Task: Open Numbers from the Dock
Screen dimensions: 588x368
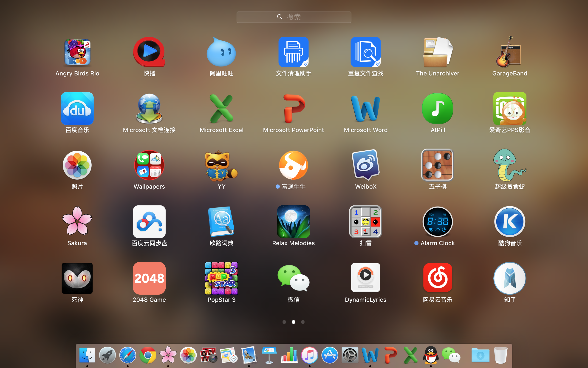Action: click(289, 355)
